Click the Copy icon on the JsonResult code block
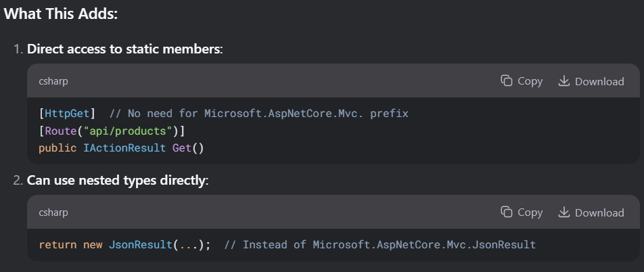 pos(507,212)
